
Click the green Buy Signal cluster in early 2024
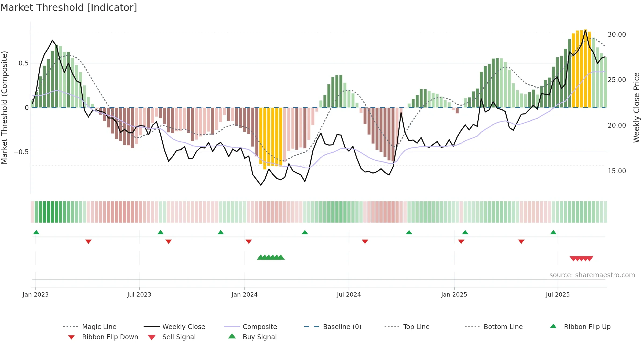271,257
